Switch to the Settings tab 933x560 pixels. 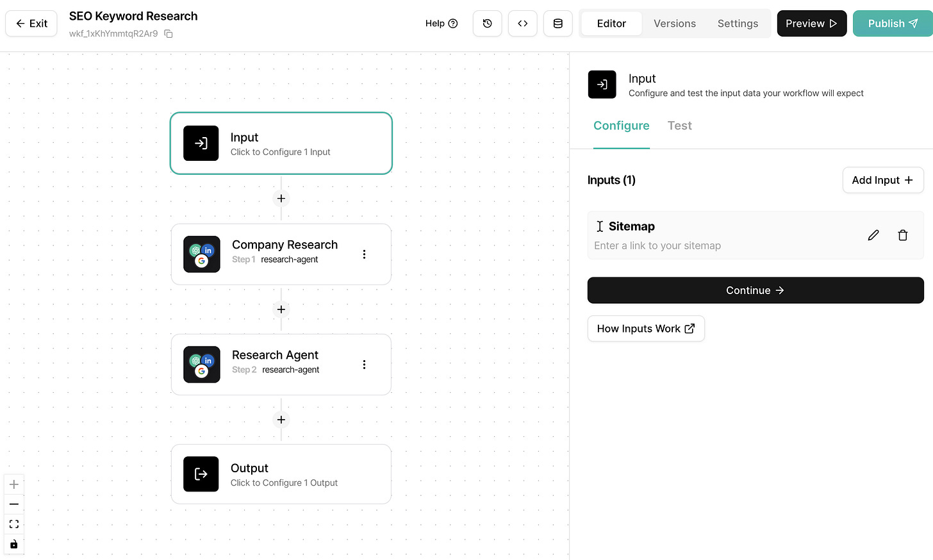point(738,23)
